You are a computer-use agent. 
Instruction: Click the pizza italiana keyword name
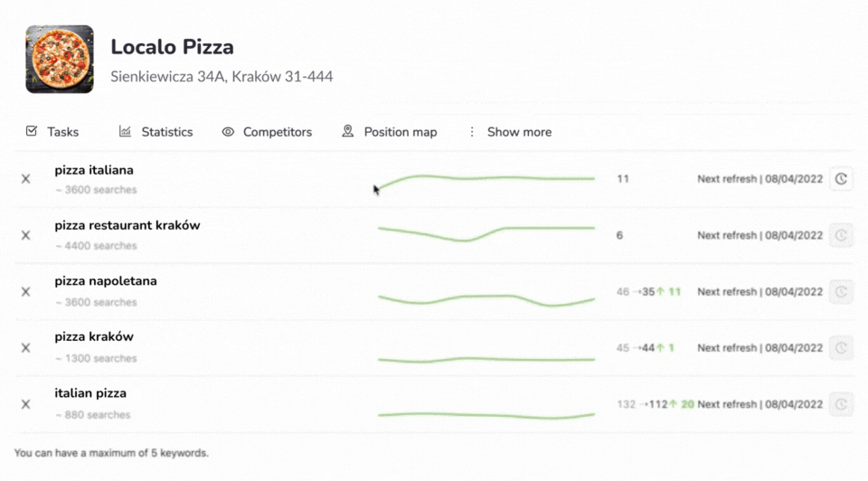pyautogui.click(x=94, y=170)
